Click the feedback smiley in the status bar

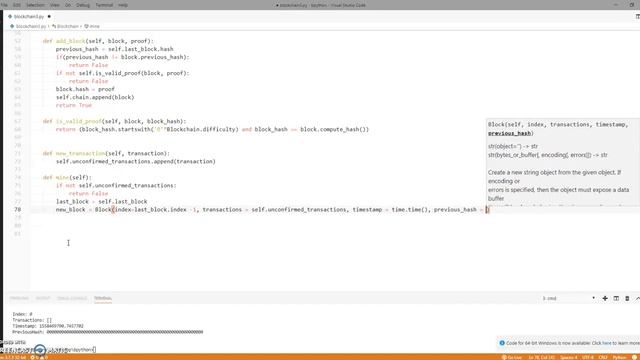pos(635,358)
